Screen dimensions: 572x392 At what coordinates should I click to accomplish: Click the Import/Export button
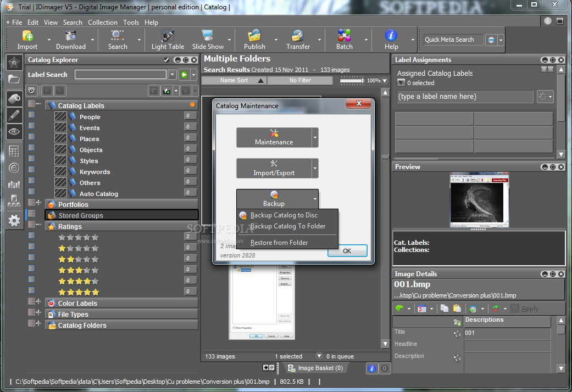point(274,168)
